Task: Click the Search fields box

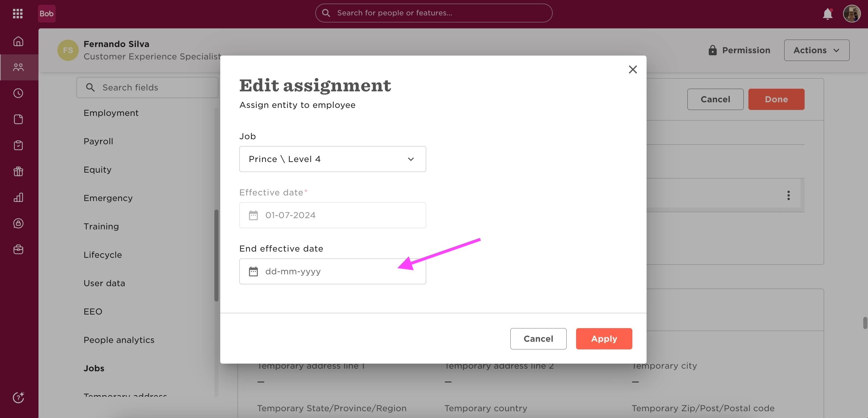Action: [147, 88]
